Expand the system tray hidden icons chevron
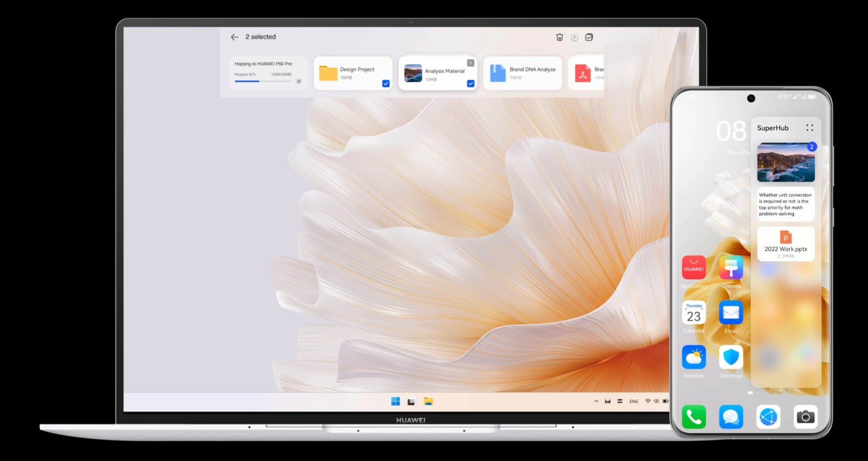868x461 pixels. [x=596, y=401]
